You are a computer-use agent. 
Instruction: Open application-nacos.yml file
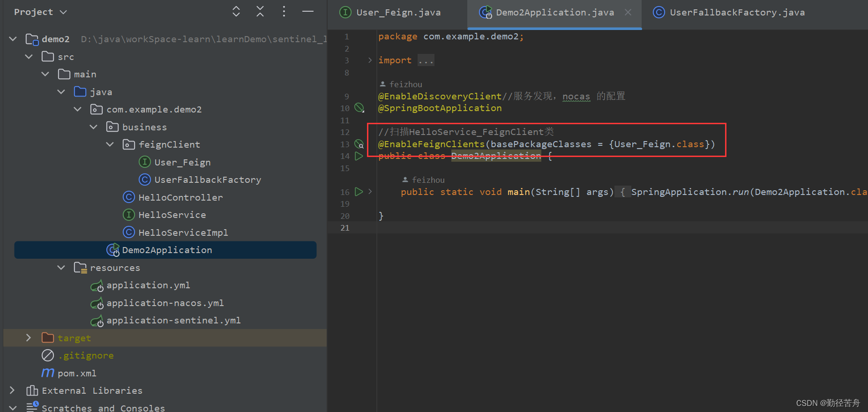pyautogui.click(x=165, y=303)
